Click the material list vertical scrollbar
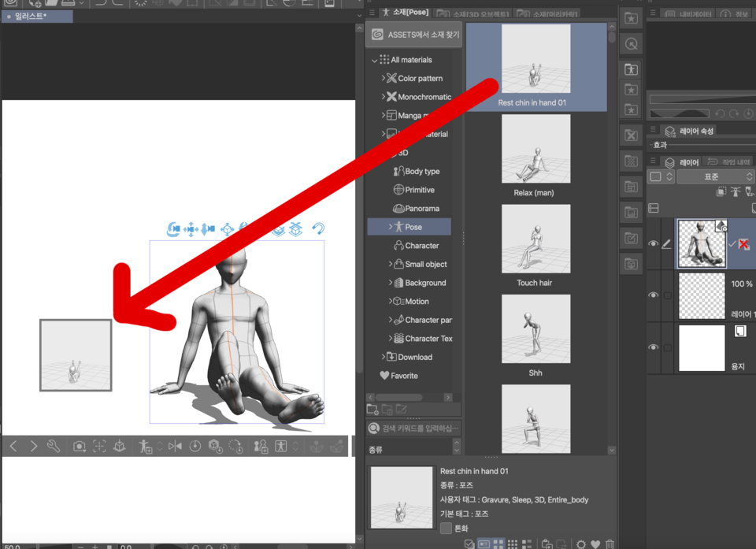The image size is (756, 549). click(x=612, y=38)
